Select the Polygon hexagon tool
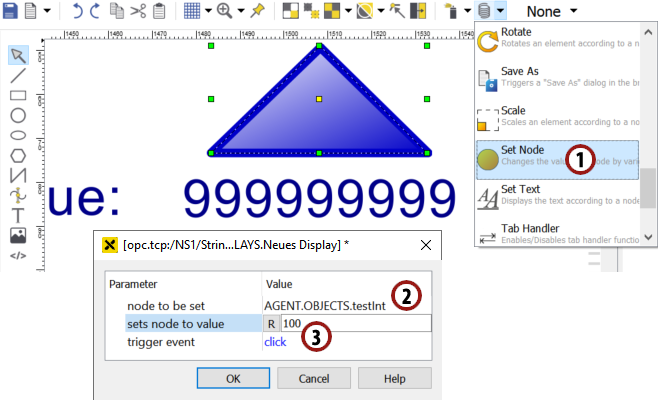 [18, 155]
